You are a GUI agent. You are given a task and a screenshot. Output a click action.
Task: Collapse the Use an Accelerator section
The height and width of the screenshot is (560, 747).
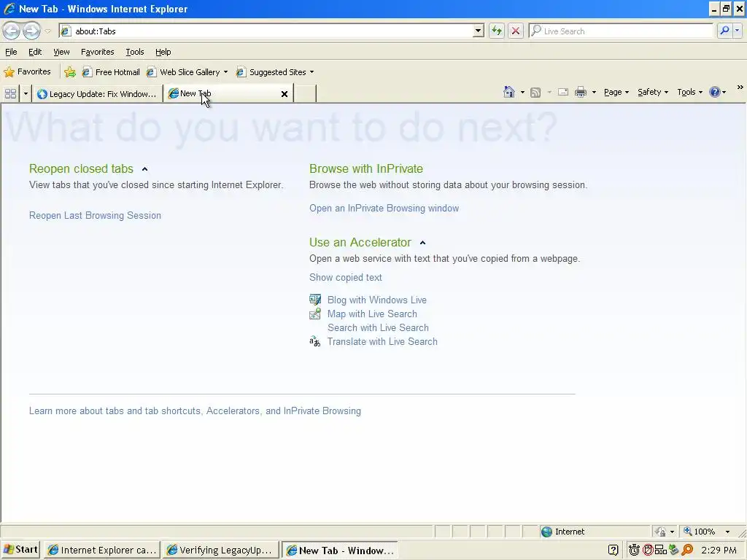point(422,243)
